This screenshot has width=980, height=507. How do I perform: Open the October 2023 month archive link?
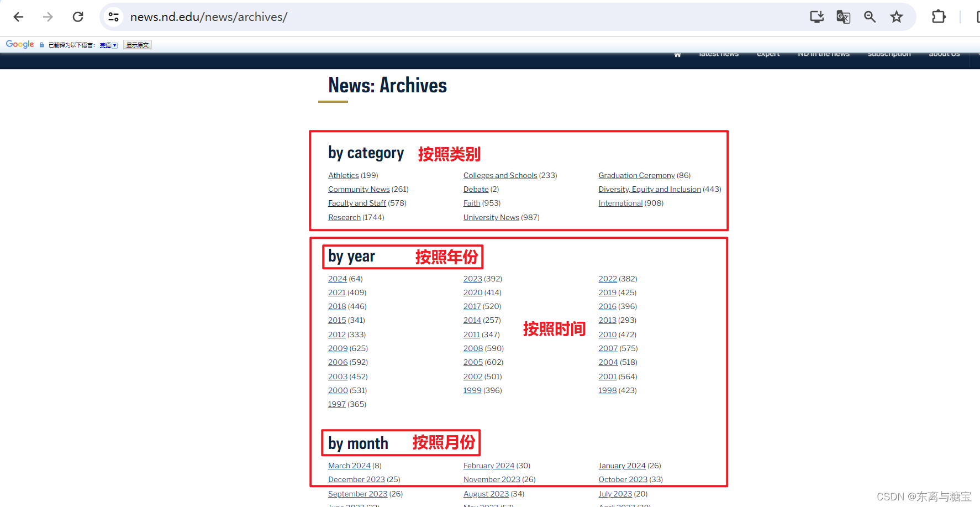point(623,479)
